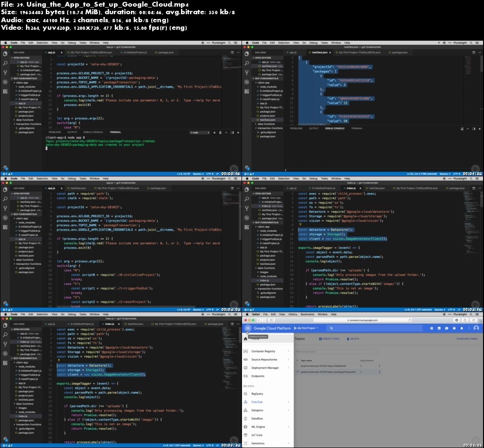The width and height of the screenshot is (484, 448).
Task: Click the CREATE TOPIC button
Action: coord(329,339)
